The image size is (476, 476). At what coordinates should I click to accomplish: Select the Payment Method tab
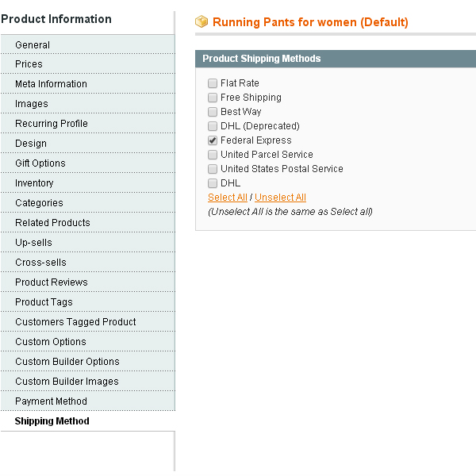pos(51,401)
